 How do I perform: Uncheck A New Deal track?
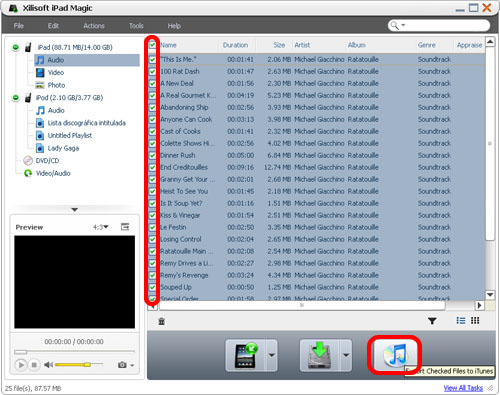pos(152,84)
